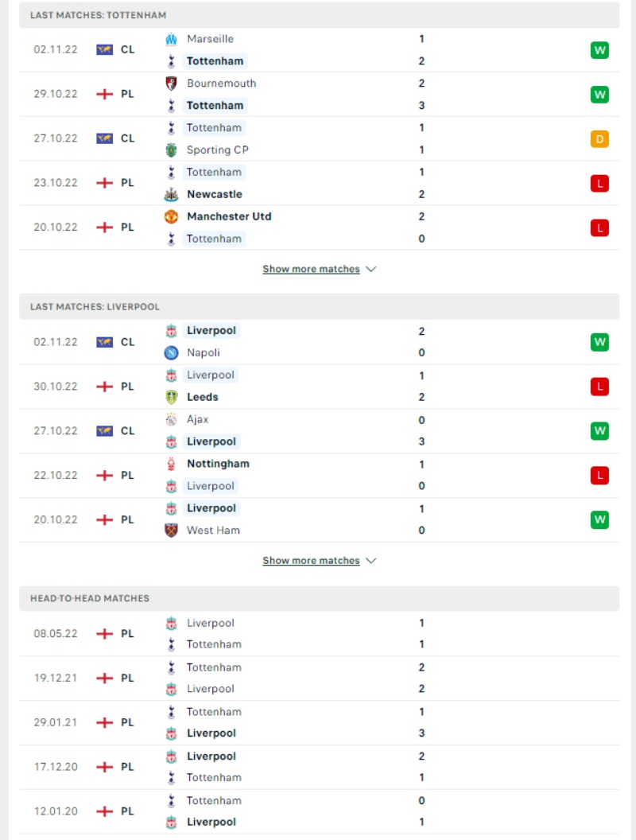Viewport: 636px width, 840px height.
Task: Expand Show more matches under Liverpool
Action: [311, 560]
